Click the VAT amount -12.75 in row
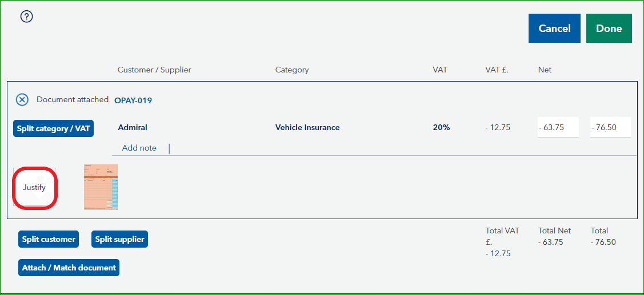This screenshot has width=644, height=295. [x=497, y=128]
